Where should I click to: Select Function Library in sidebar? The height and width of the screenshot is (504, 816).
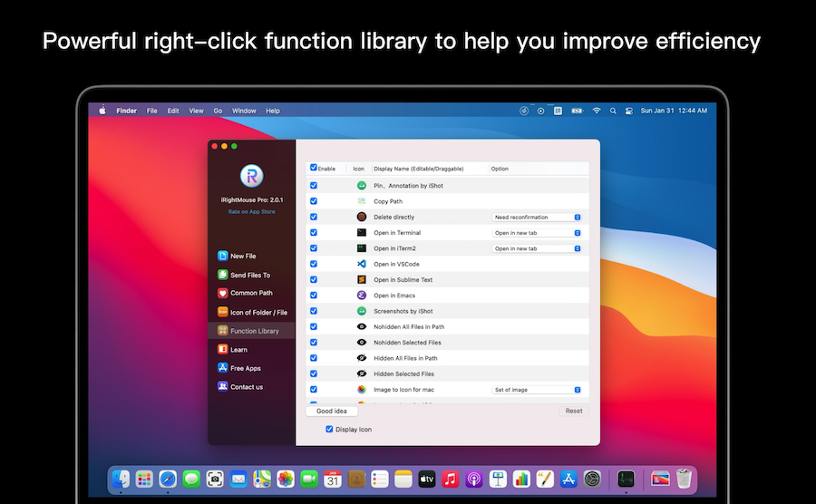coord(251,331)
